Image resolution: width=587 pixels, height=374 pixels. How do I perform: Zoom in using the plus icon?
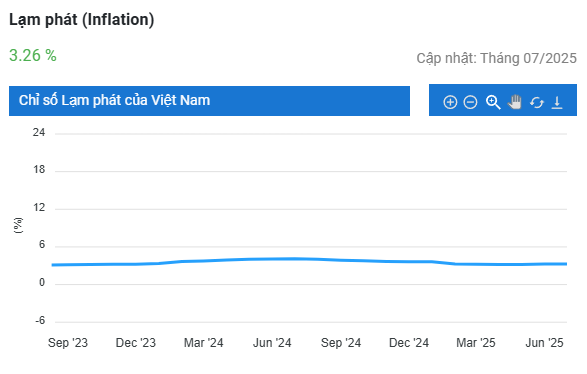[x=450, y=102]
